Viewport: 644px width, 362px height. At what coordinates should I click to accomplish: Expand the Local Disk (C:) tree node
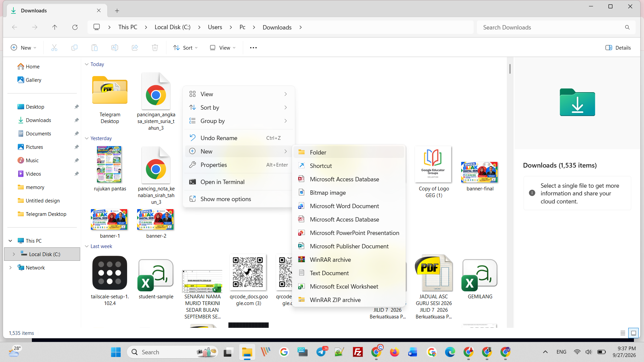(x=14, y=254)
